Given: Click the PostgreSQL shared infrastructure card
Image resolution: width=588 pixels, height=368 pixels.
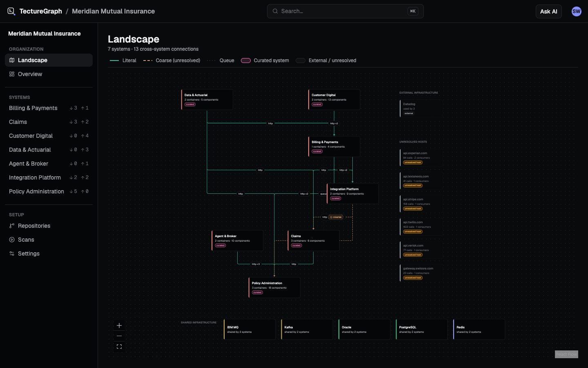Looking at the screenshot, I should click(x=421, y=330).
